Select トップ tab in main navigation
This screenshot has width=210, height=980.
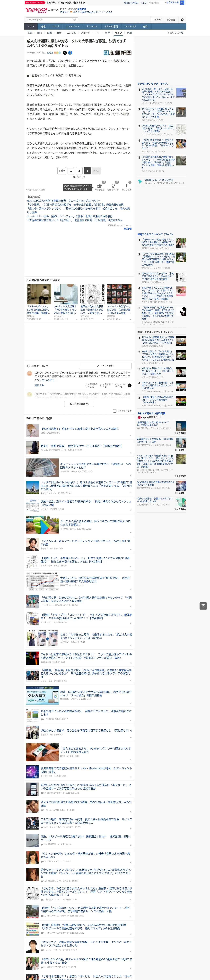[x=31, y=27]
